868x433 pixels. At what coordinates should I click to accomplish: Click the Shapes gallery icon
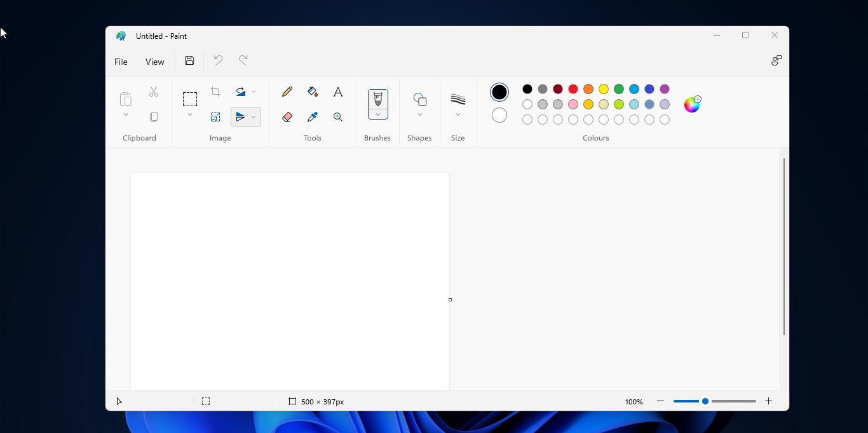click(x=420, y=99)
